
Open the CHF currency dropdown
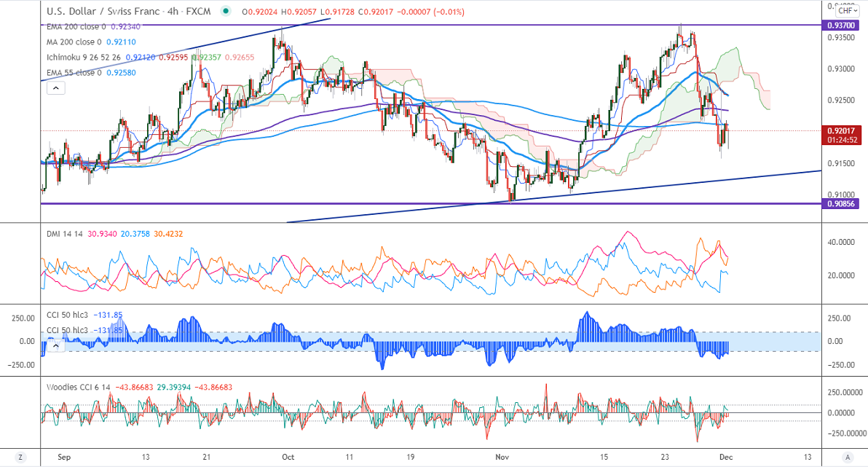[847, 10]
